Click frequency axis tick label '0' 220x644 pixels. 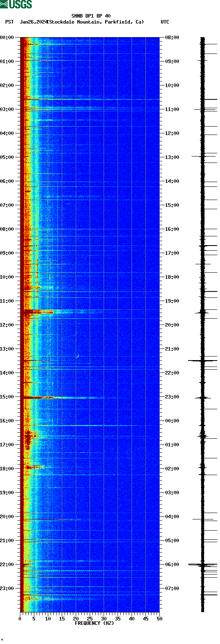20,619
